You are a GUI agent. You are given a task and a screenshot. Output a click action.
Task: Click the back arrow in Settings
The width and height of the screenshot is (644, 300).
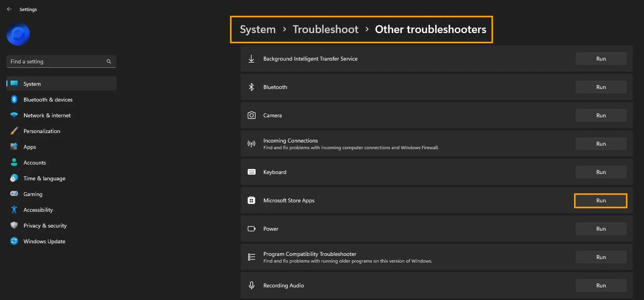pos(9,9)
